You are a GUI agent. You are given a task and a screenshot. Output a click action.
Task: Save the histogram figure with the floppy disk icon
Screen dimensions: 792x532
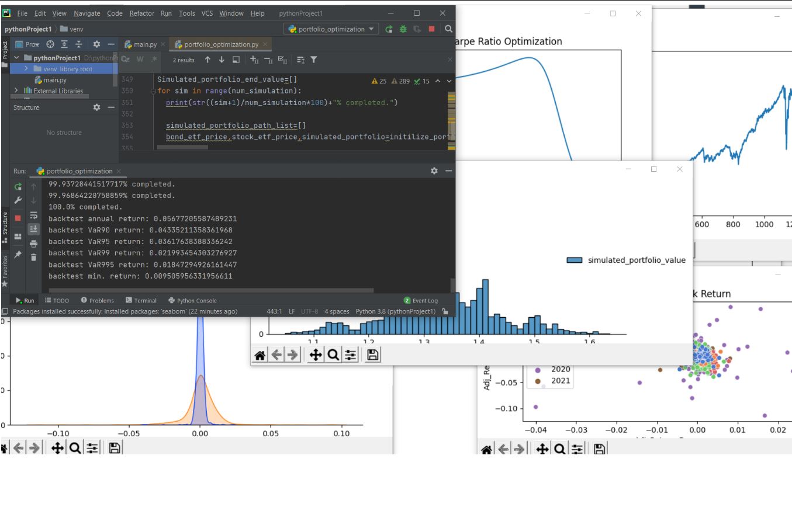coord(372,354)
